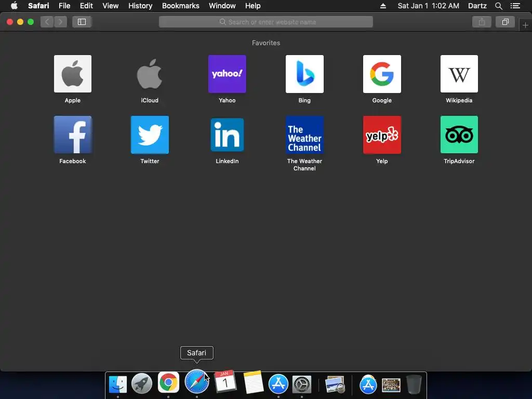Go back with the back arrow

(47, 22)
